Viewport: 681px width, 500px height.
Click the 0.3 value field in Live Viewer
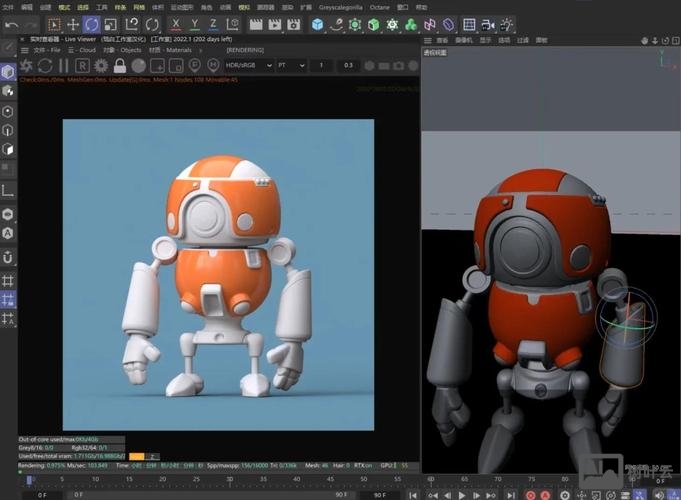pyautogui.click(x=348, y=65)
